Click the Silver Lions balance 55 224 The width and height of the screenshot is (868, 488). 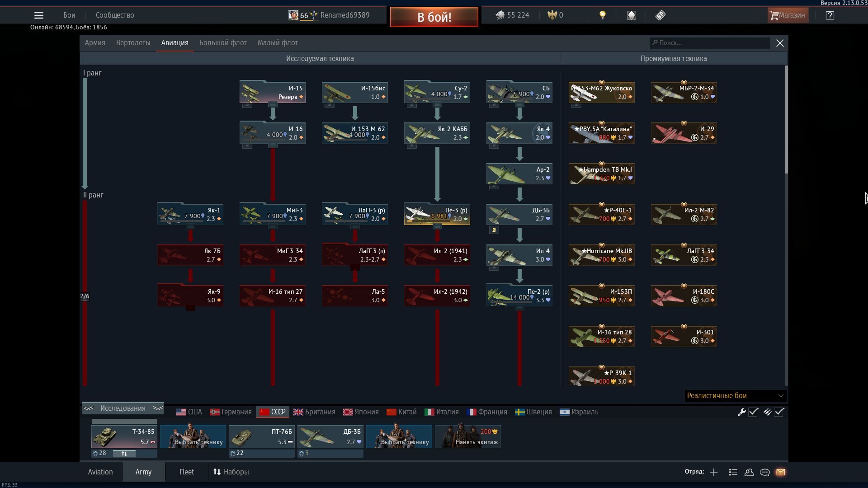tap(512, 15)
